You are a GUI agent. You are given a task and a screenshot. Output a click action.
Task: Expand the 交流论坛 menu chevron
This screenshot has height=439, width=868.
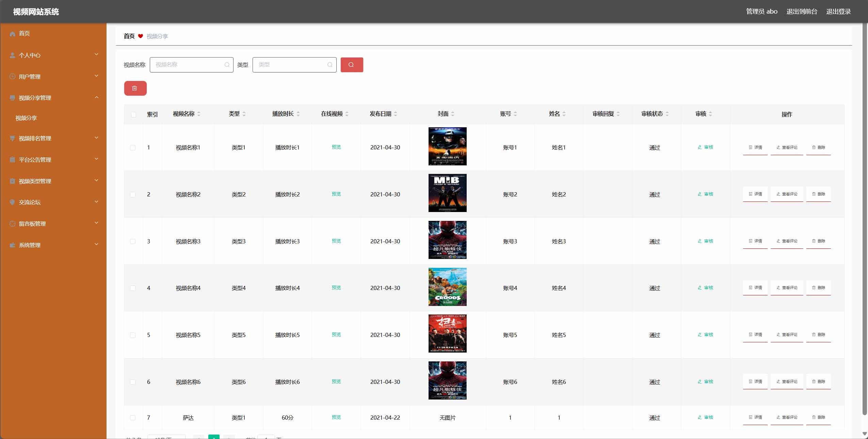[x=96, y=201]
